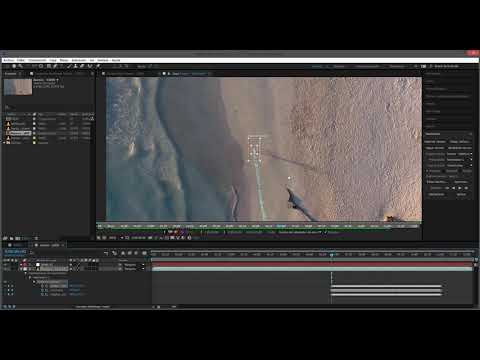Screen dimensions: 480x360
Task: Toggle the Escala checkbox in tracker
Action: (x=460, y=171)
